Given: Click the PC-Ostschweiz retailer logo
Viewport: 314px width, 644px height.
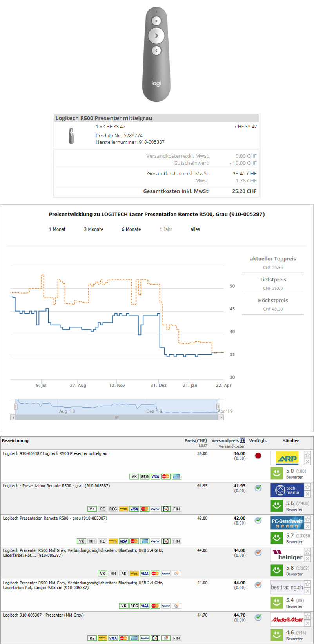Looking at the screenshot, I should [287, 522].
